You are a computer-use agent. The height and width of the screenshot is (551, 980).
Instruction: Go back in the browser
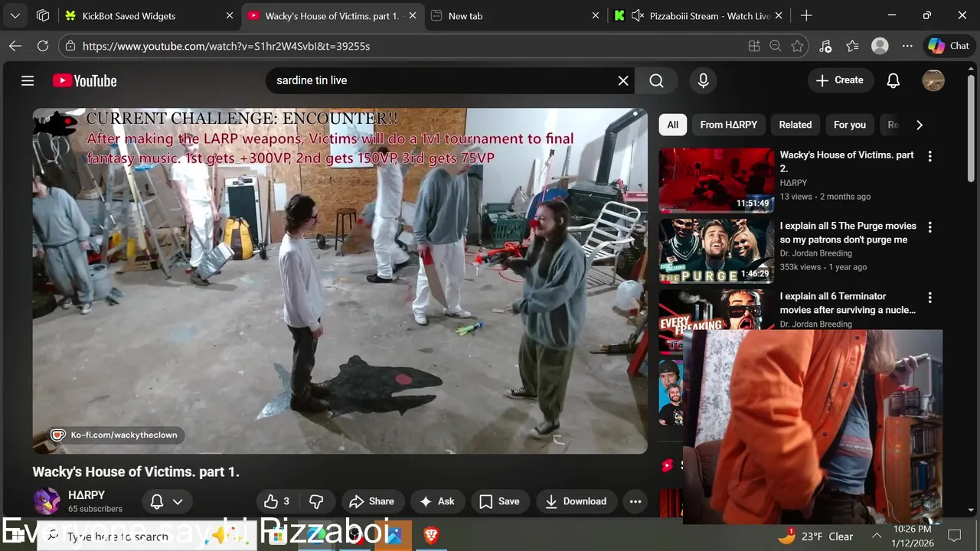click(15, 46)
